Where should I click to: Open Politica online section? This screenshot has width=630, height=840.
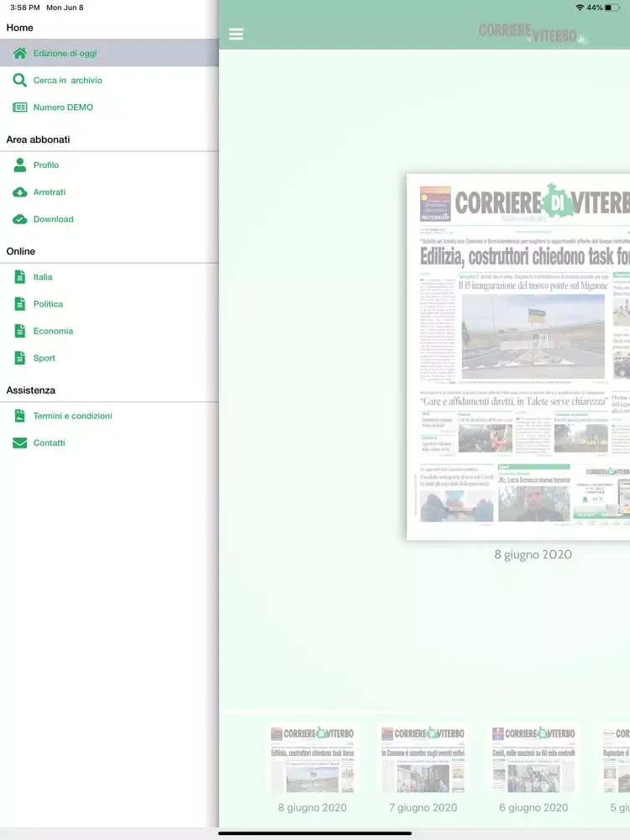coord(109,304)
